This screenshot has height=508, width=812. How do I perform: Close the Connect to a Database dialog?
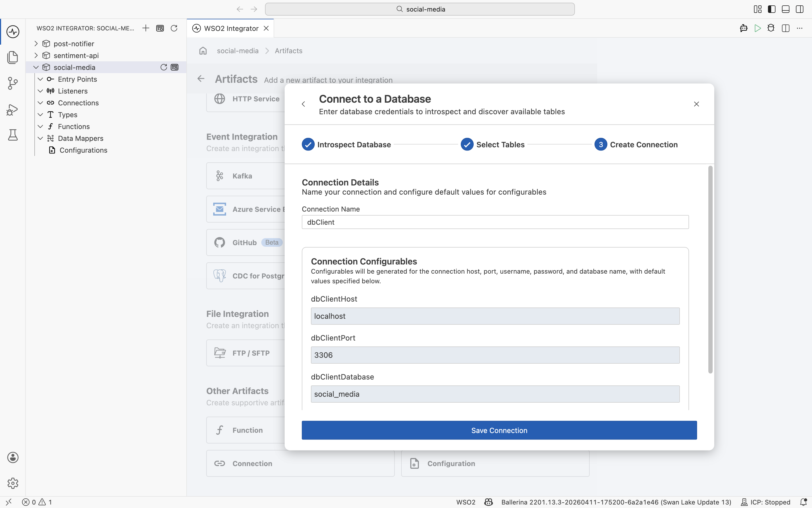[696, 104]
